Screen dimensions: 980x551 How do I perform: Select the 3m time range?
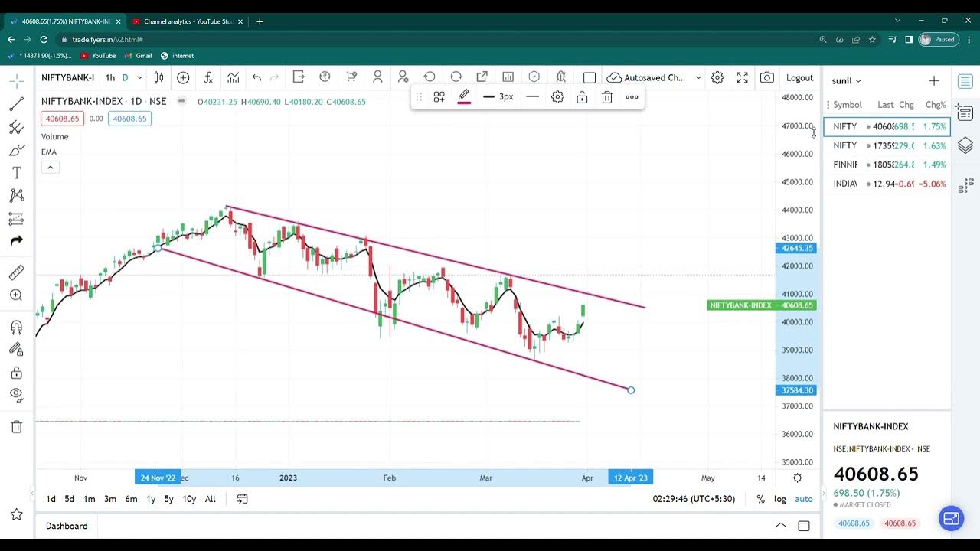[x=110, y=499]
